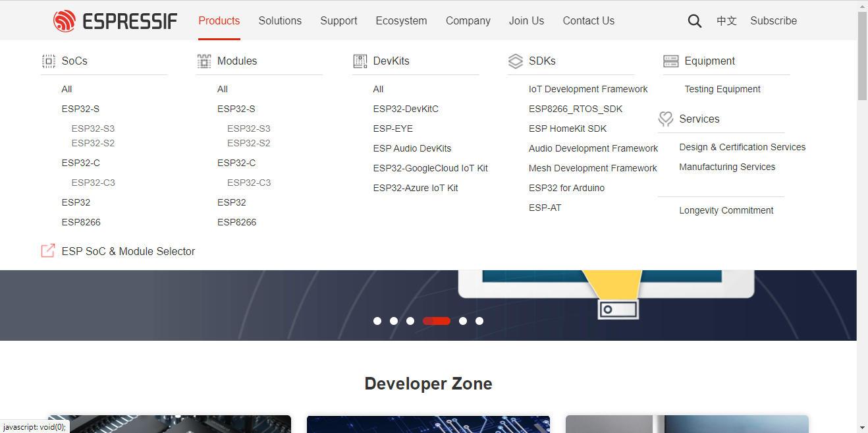This screenshot has width=868, height=433.
Task: Click the Modules package icon
Action: click(x=204, y=61)
